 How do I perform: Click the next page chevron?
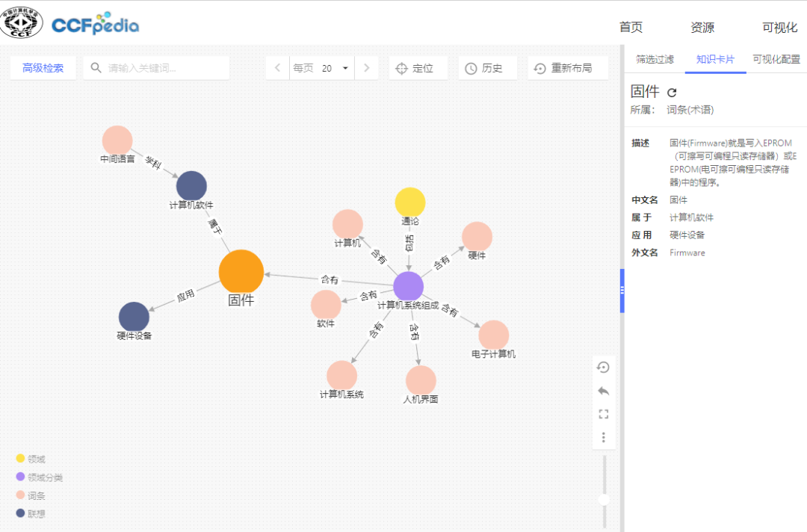point(366,67)
